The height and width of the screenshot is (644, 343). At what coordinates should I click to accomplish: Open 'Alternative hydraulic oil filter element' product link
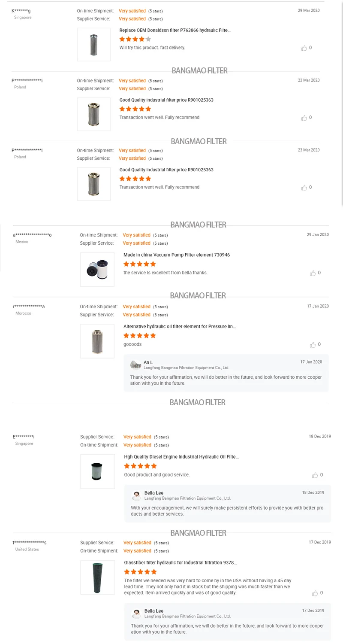[x=180, y=327]
